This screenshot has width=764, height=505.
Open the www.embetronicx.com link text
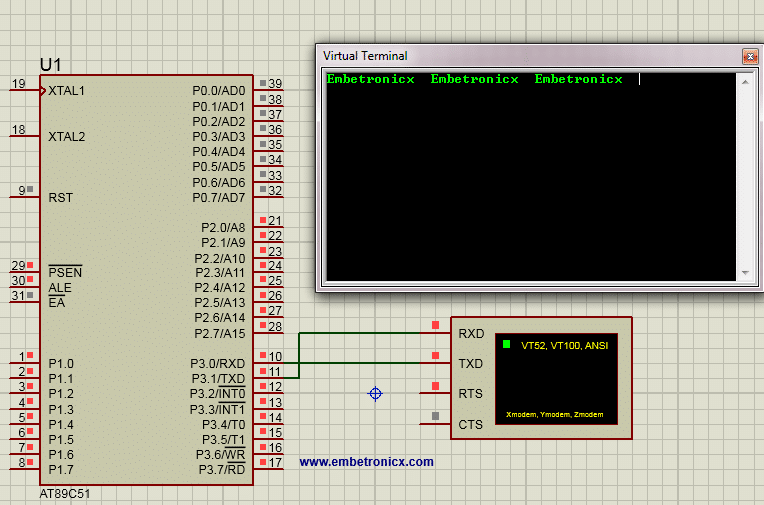pos(366,462)
